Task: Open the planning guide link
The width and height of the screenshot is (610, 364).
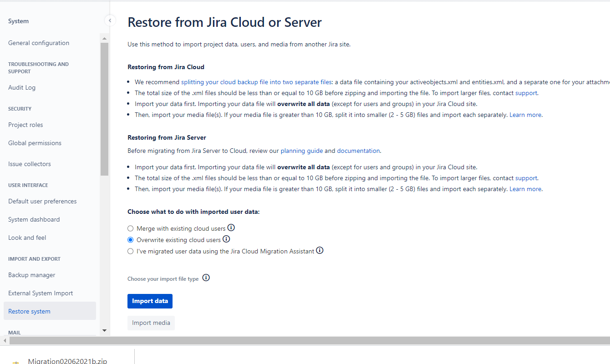Action: [301, 151]
